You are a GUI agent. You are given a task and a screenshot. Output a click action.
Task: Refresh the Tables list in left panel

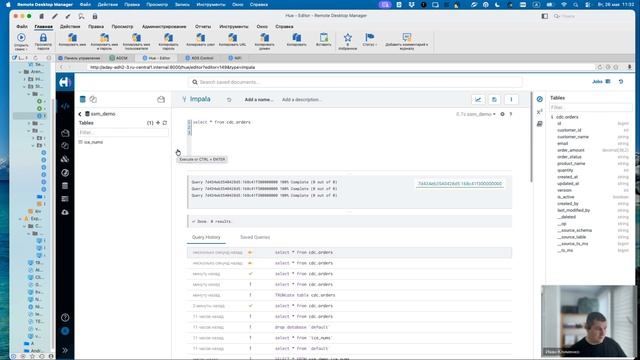165,123
